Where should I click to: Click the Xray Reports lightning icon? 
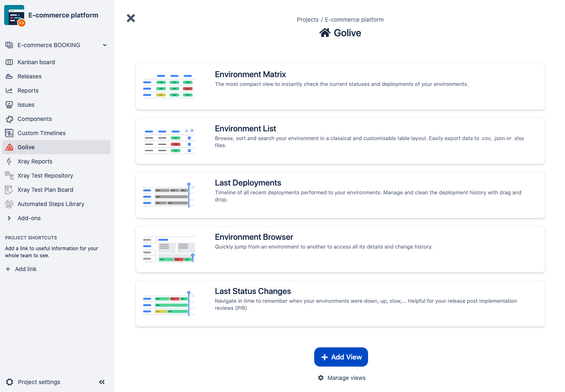9,161
